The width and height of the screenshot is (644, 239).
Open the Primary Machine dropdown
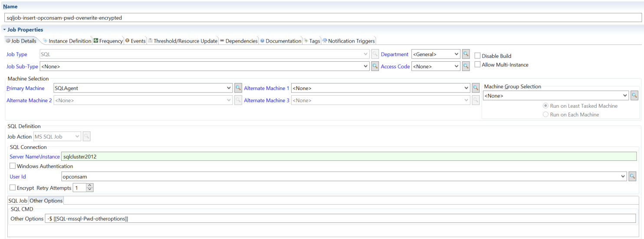click(229, 88)
